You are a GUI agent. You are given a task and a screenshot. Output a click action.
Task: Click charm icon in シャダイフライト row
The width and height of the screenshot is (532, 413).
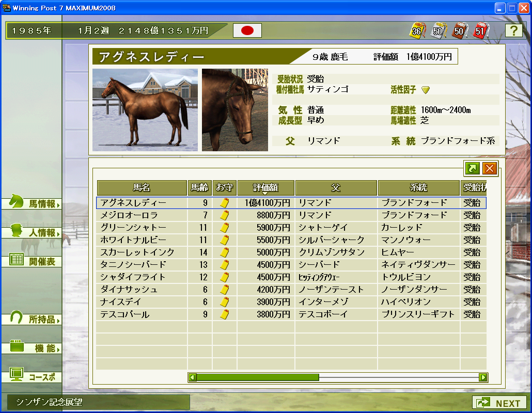pos(224,277)
